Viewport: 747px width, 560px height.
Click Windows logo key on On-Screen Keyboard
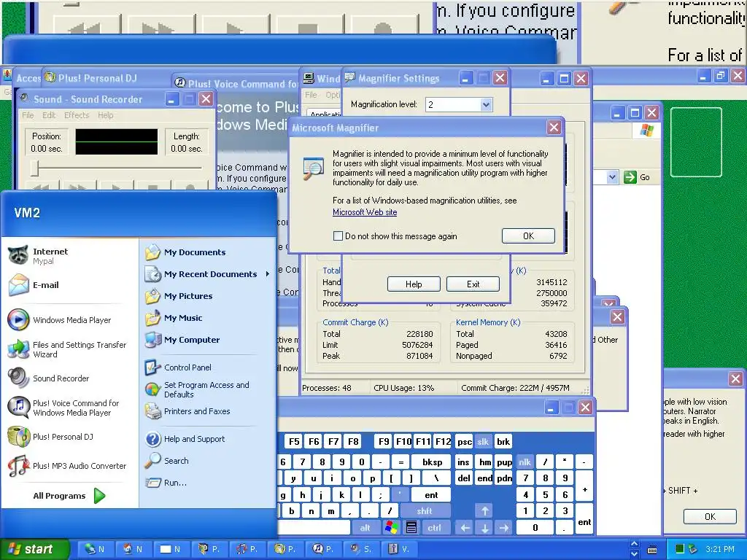392,528
